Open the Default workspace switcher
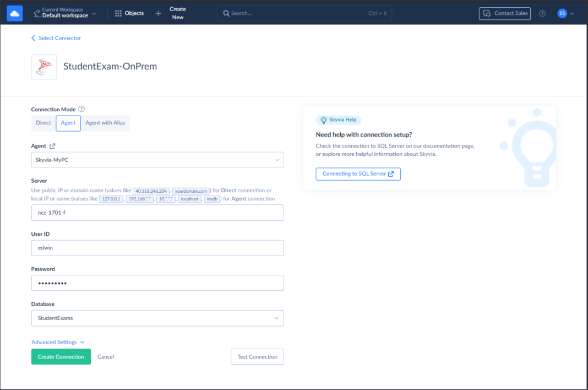 [64, 13]
